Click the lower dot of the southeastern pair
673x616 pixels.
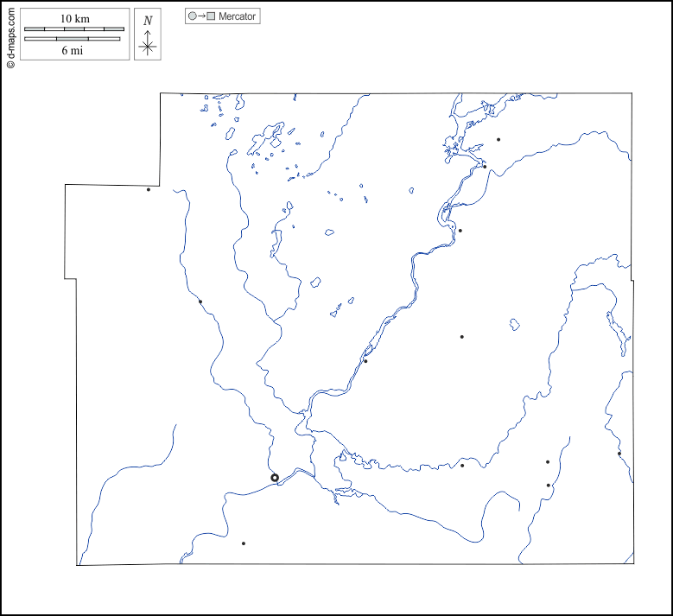549,486
